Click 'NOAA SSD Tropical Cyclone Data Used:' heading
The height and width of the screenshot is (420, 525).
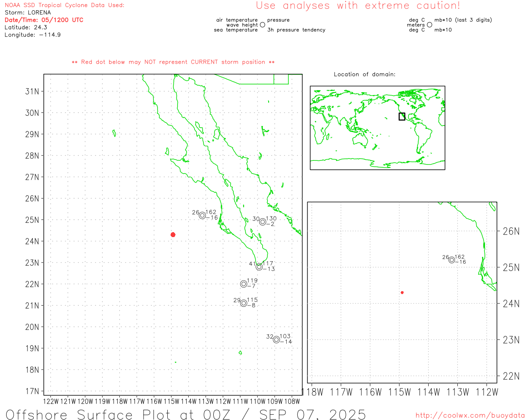pyautogui.click(x=64, y=5)
